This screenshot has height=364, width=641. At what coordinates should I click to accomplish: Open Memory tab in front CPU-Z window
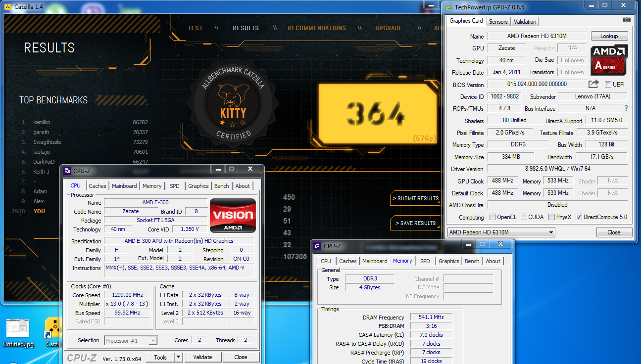click(152, 186)
